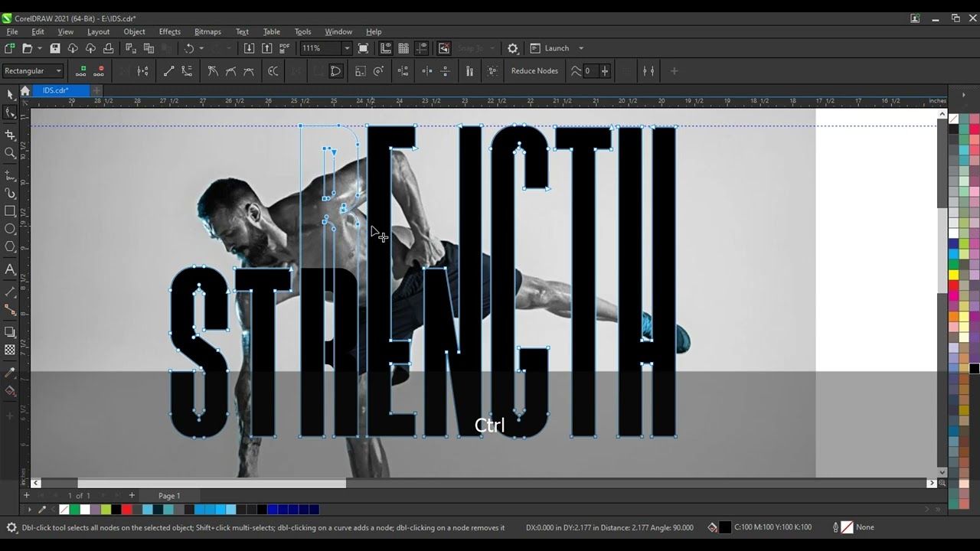Click the Undo button
The width and height of the screenshot is (980, 551).
click(188, 48)
